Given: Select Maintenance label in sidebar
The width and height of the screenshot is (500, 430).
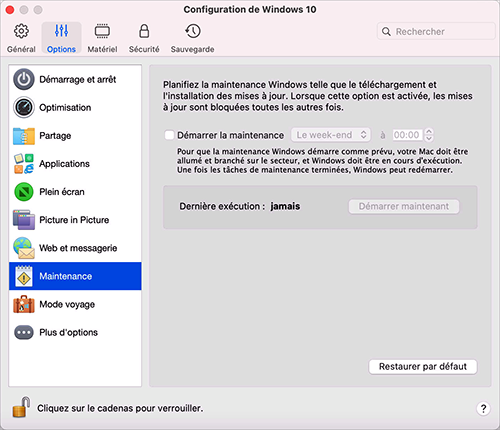Looking at the screenshot, I should pyautogui.click(x=66, y=276).
